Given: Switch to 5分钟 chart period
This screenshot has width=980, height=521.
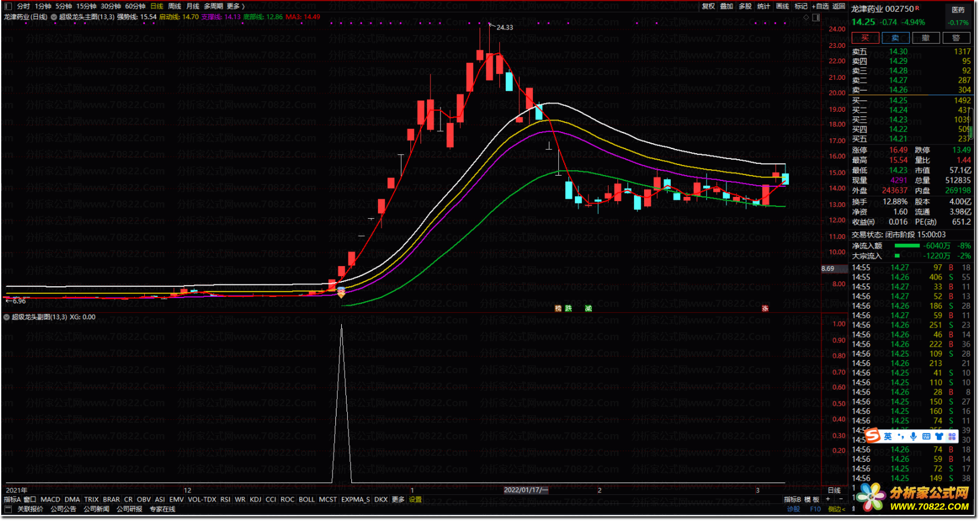Looking at the screenshot, I should point(64,7).
